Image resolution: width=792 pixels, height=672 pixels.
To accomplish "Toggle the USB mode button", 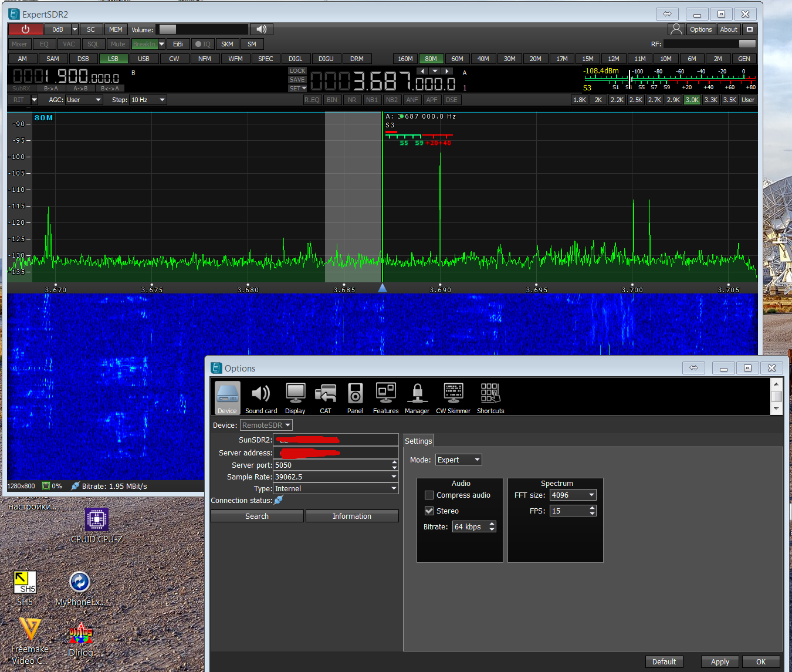I will pos(144,59).
